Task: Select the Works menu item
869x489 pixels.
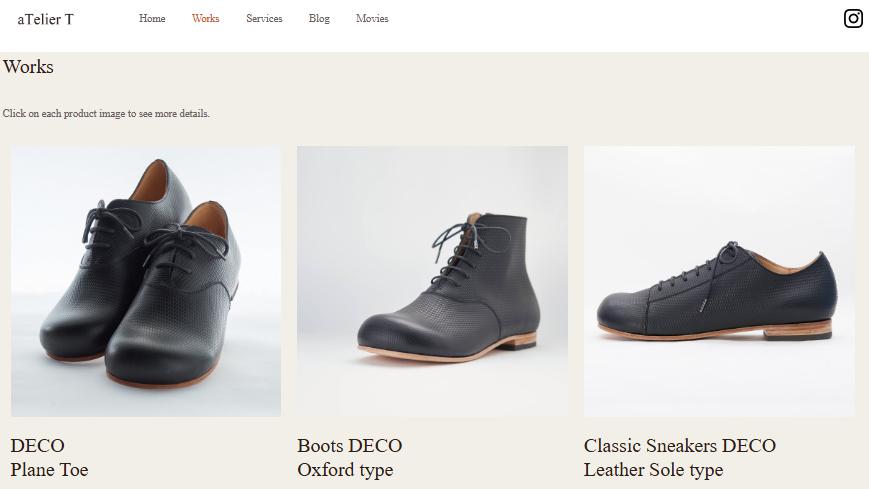Action: pos(206,18)
